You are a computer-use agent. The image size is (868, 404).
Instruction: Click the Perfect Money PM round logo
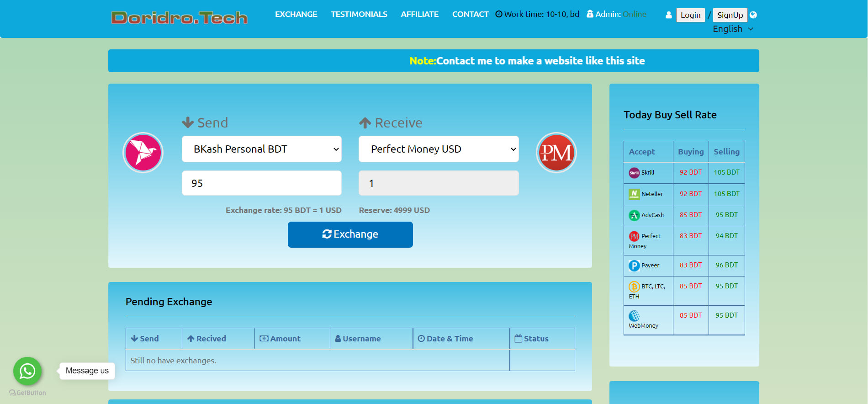pyautogui.click(x=556, y=153)
